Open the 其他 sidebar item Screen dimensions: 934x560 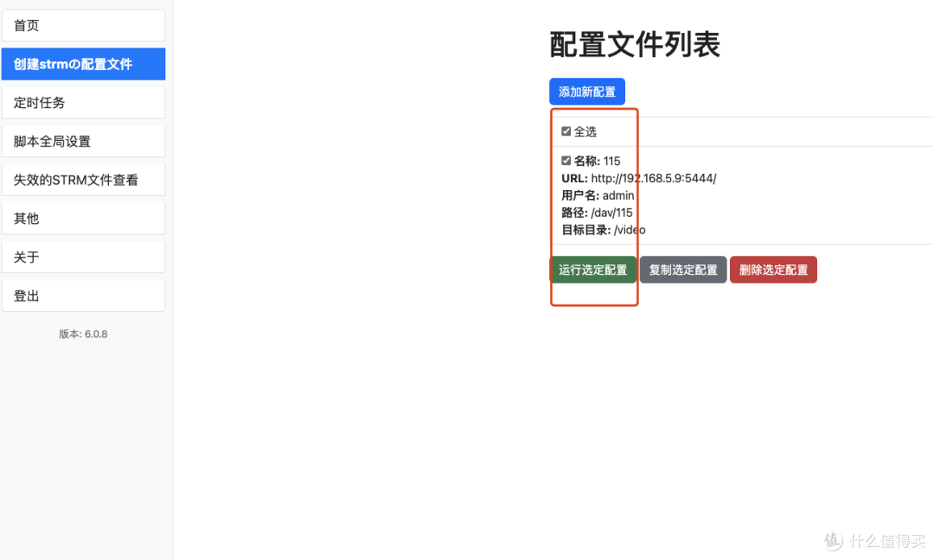point(83,219)
